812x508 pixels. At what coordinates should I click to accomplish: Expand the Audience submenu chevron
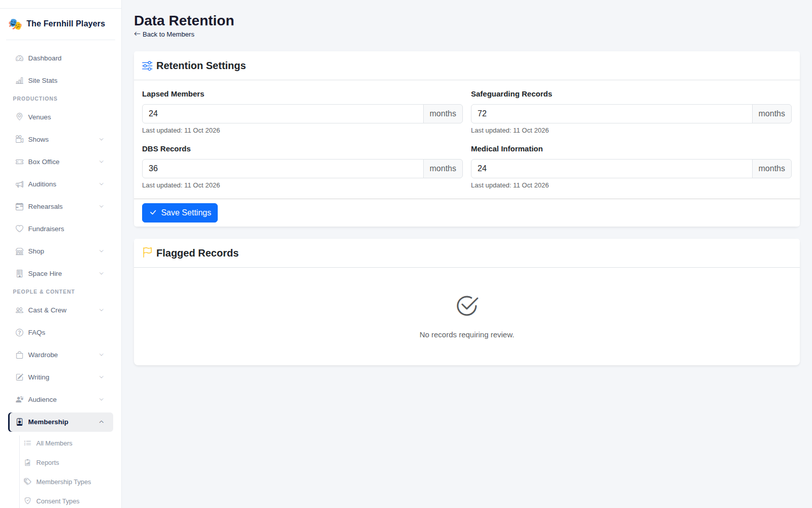tap(101, 400)
